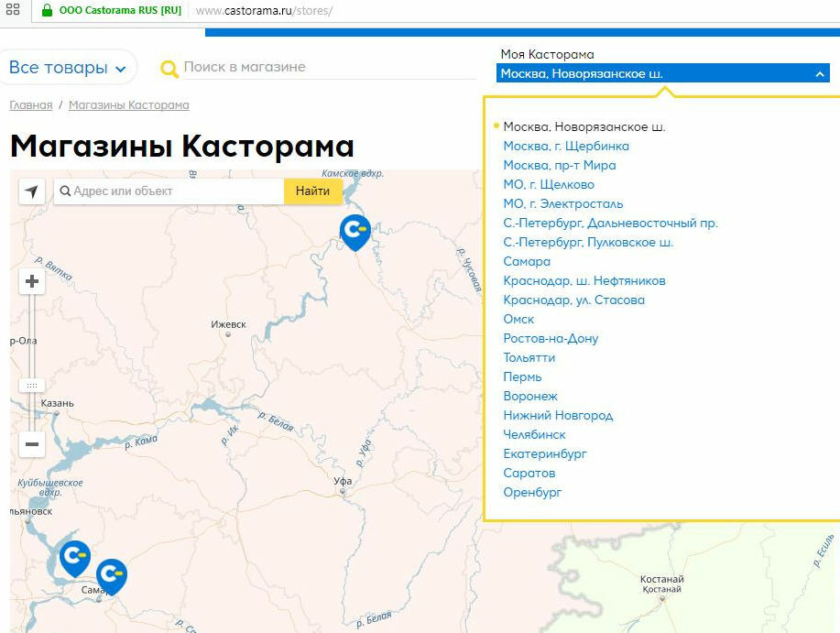Choose С.-Петербург, Дальневосточный пр. store

point(610,224)
